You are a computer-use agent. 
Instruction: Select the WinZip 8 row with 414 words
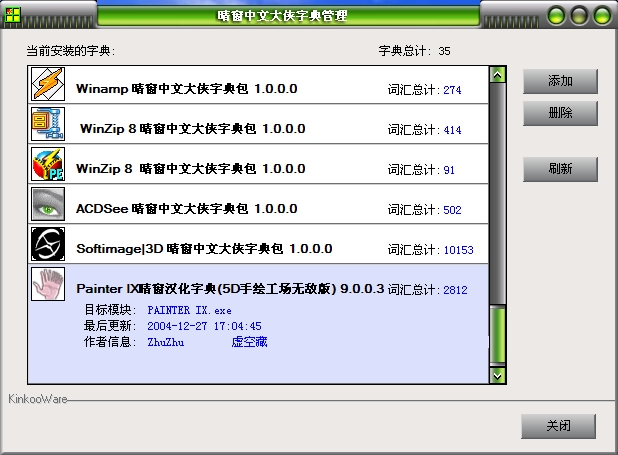[x=258, y=125]
